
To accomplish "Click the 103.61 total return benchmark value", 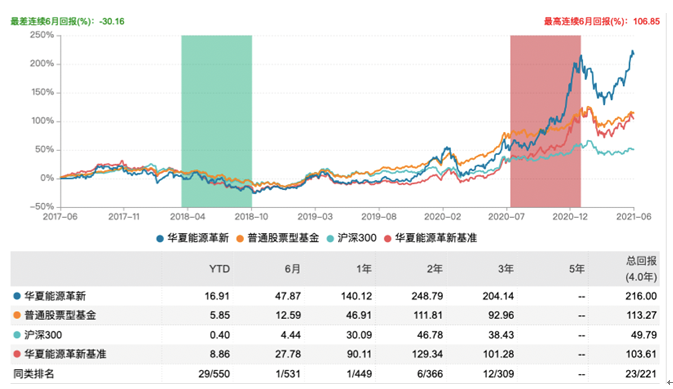I will click(642, 355).
